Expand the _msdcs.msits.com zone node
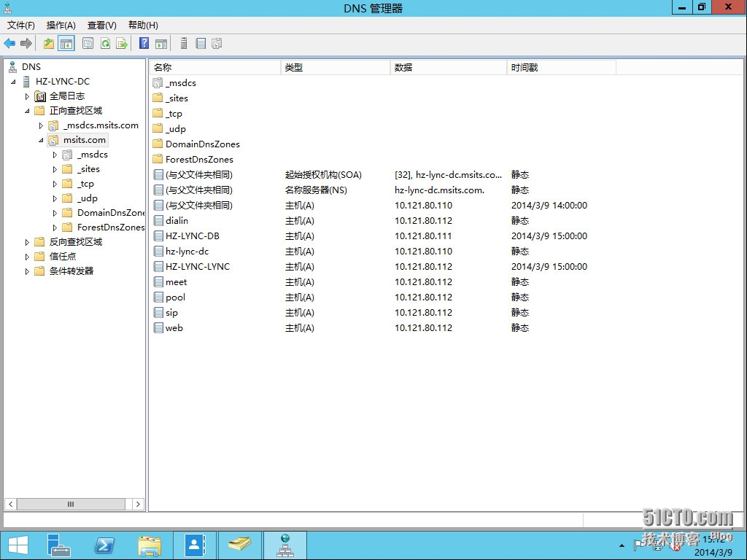 [41, 125]
